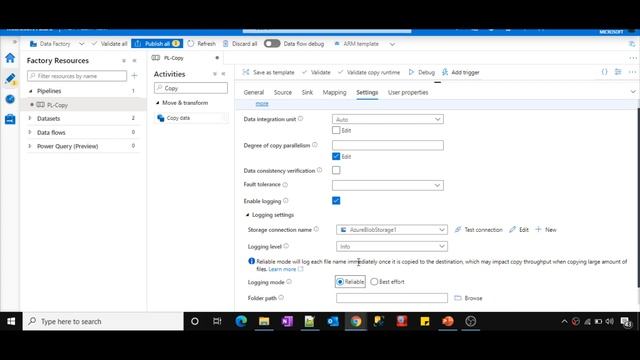Click the Publish all button

pos(157,44)
